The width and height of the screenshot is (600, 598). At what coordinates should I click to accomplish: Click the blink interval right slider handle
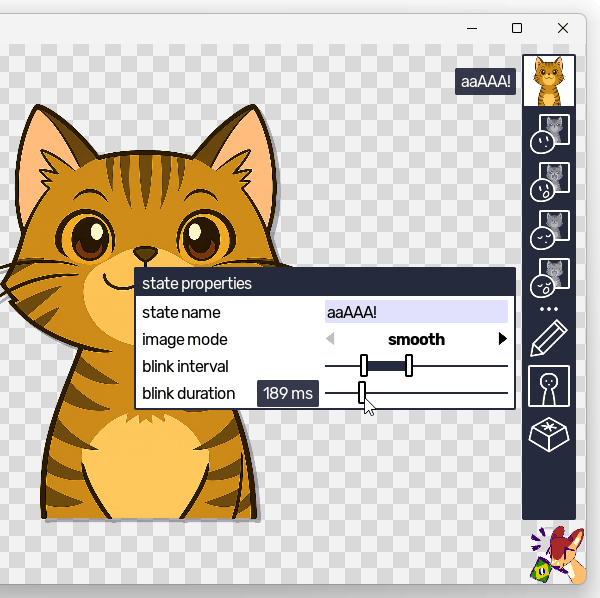[x=409, y=366]
